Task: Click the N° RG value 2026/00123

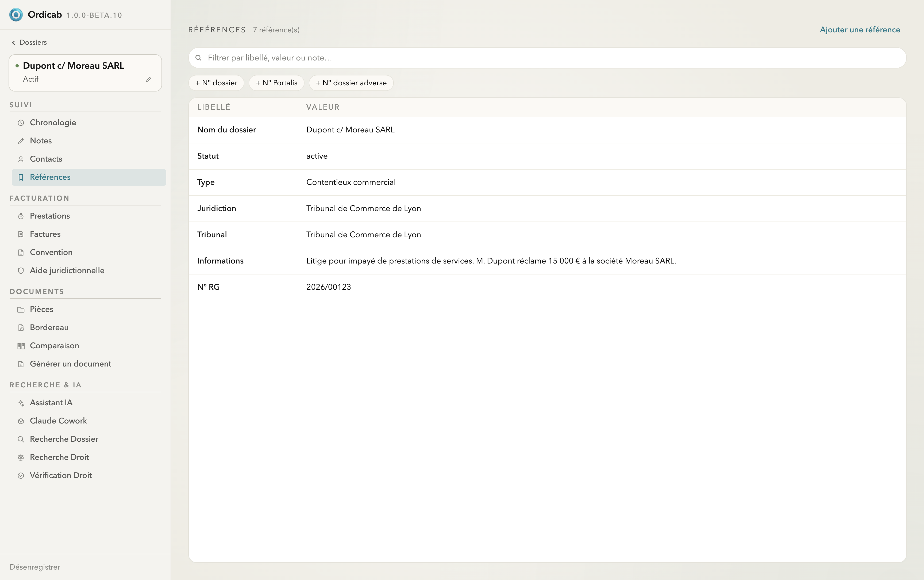Action: tap(328, 287)
